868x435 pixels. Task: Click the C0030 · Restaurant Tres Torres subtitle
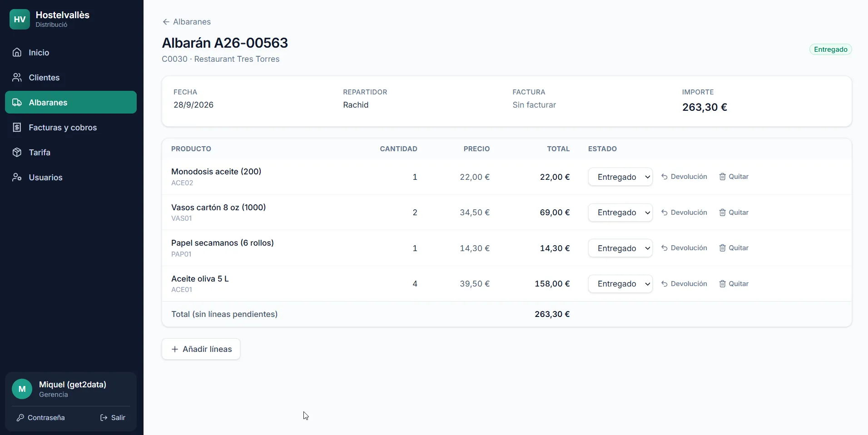coord(221,59)
